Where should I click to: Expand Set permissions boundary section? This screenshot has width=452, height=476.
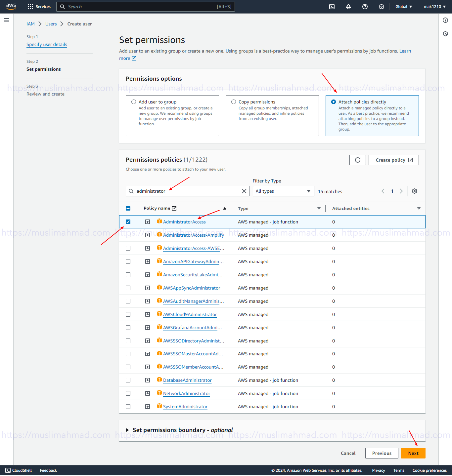pos(127,430)
